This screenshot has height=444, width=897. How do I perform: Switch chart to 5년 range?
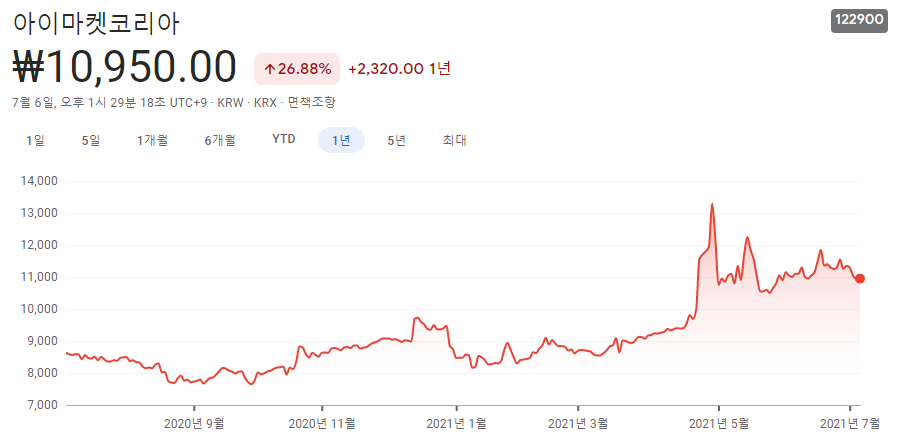pos(396,140)
